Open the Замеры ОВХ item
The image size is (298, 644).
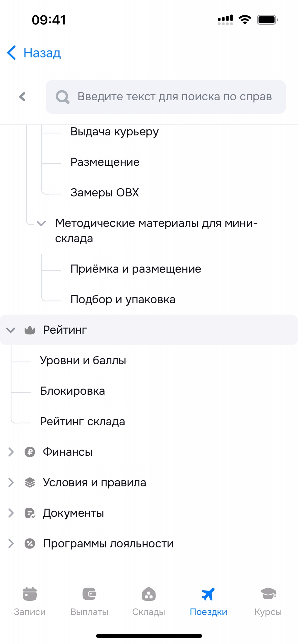[105, 192]
